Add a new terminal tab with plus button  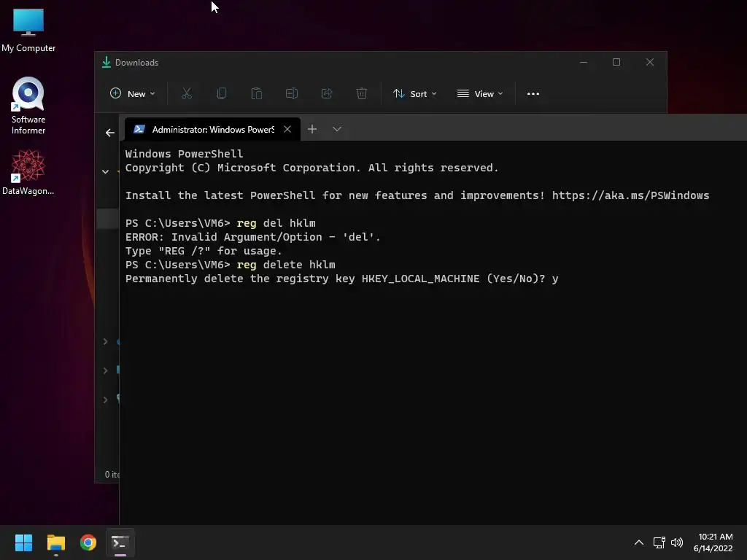point(312,129)
